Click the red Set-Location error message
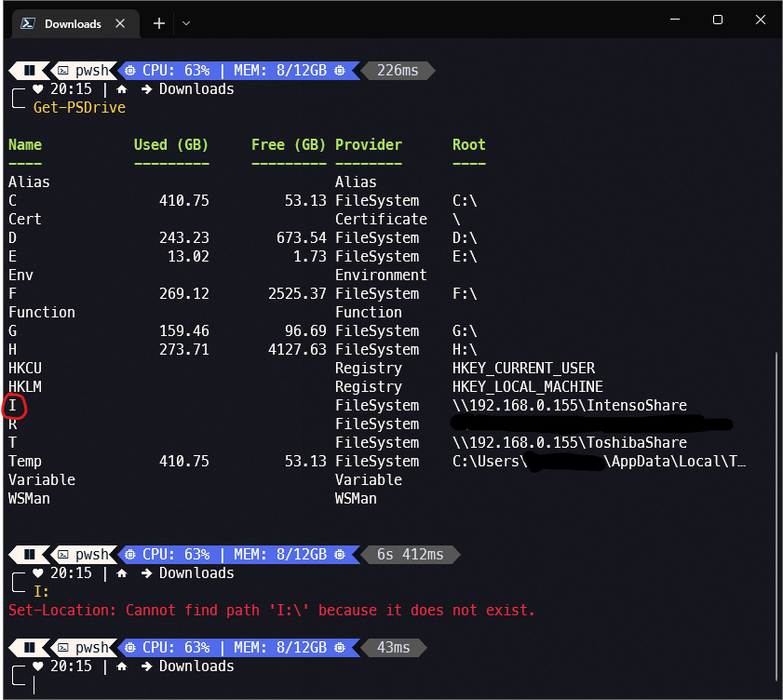 pos(270,610)
